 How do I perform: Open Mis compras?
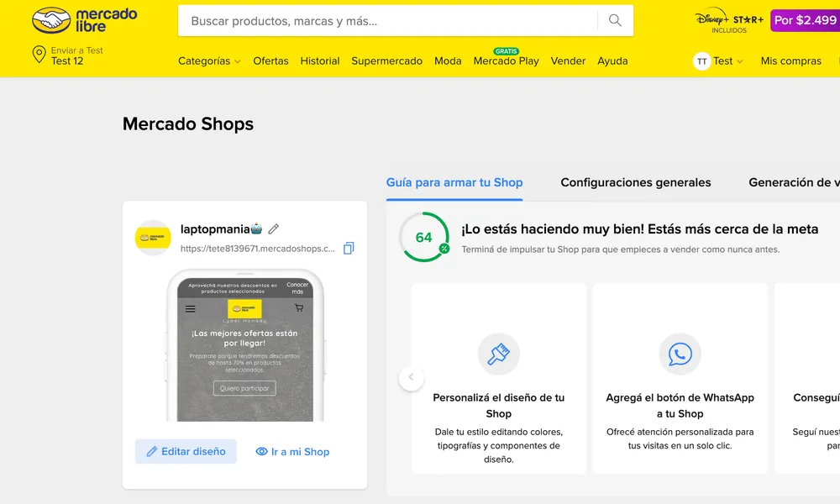click(x=790, y=61)
